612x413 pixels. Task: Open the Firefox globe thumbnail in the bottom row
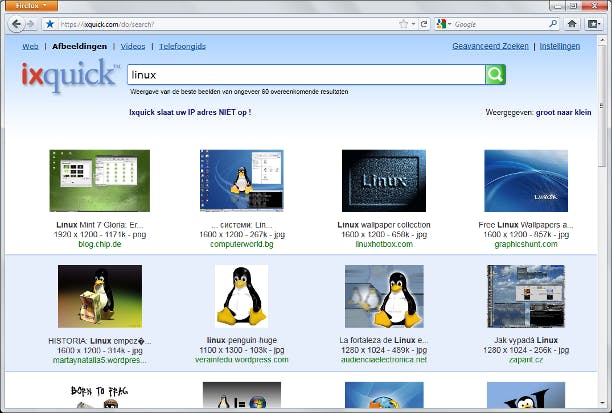click(384, 395)
